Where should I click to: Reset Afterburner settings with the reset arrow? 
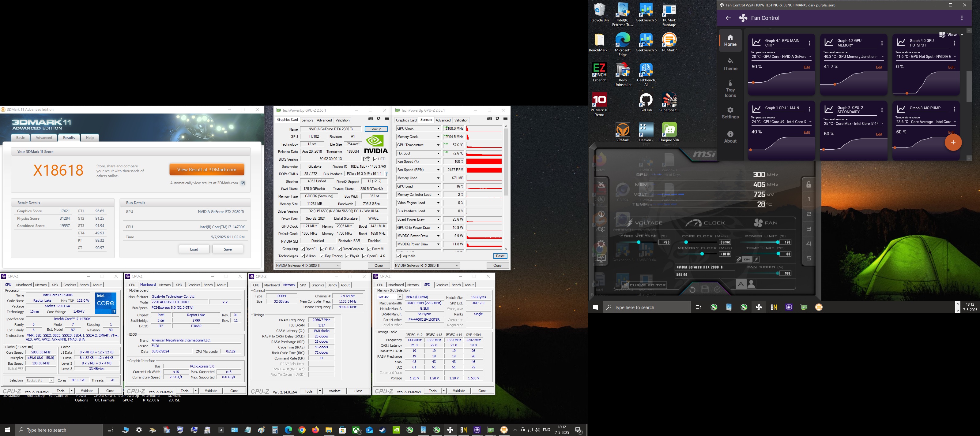click(692, 290)
